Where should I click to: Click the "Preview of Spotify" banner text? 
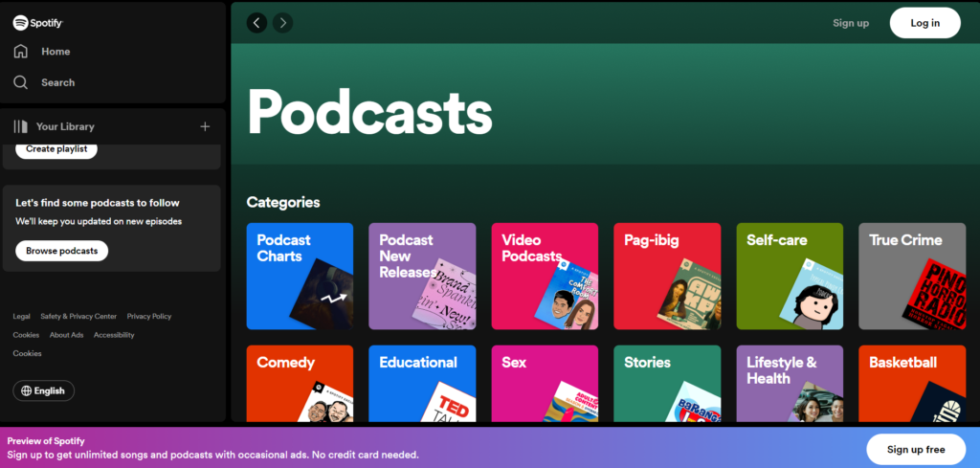[46, 441]
